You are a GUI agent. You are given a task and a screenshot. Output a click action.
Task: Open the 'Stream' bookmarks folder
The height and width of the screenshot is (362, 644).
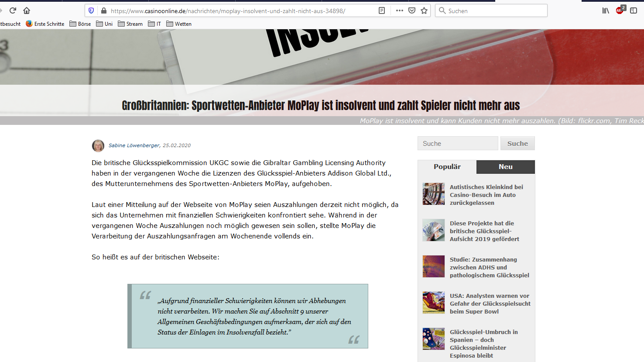(130, 24)
